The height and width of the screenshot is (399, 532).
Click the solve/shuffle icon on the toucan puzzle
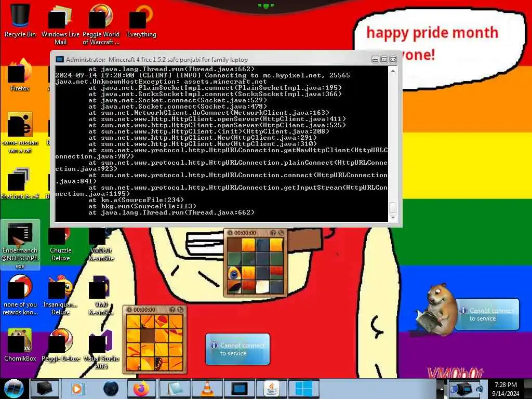click(x=281, y=233)
